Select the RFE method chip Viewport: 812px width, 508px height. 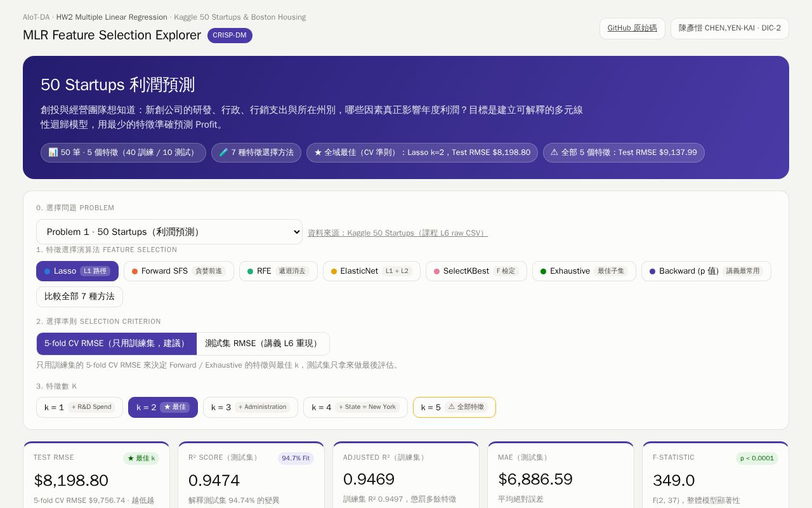coord(278,271)
